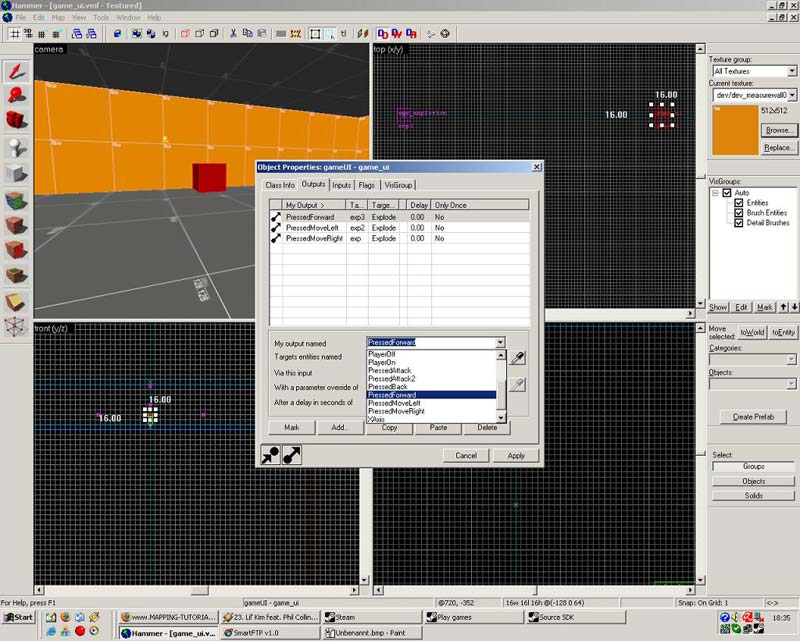Select the Clipping tool

[16, 302]
